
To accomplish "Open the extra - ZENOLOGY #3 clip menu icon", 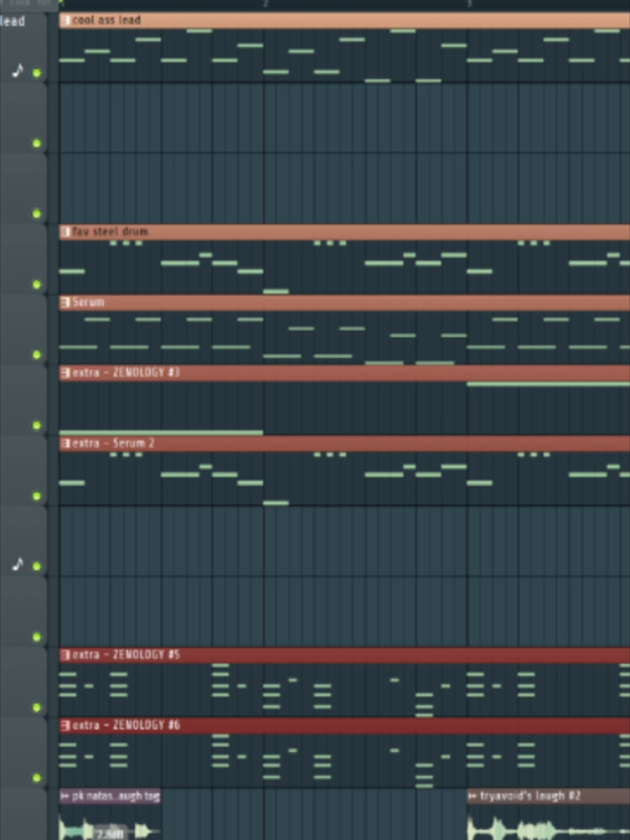I will click(65, 373).
